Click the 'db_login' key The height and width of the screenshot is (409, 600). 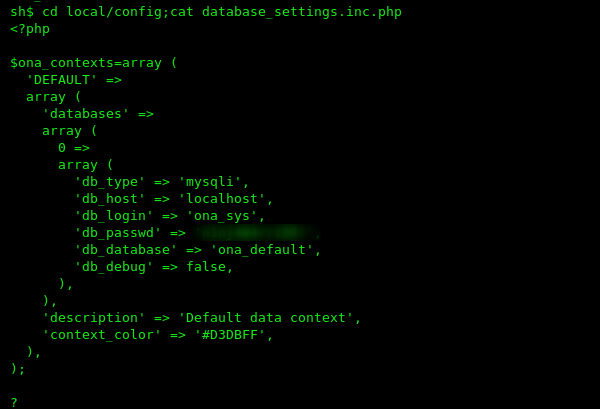pos(114,216)
